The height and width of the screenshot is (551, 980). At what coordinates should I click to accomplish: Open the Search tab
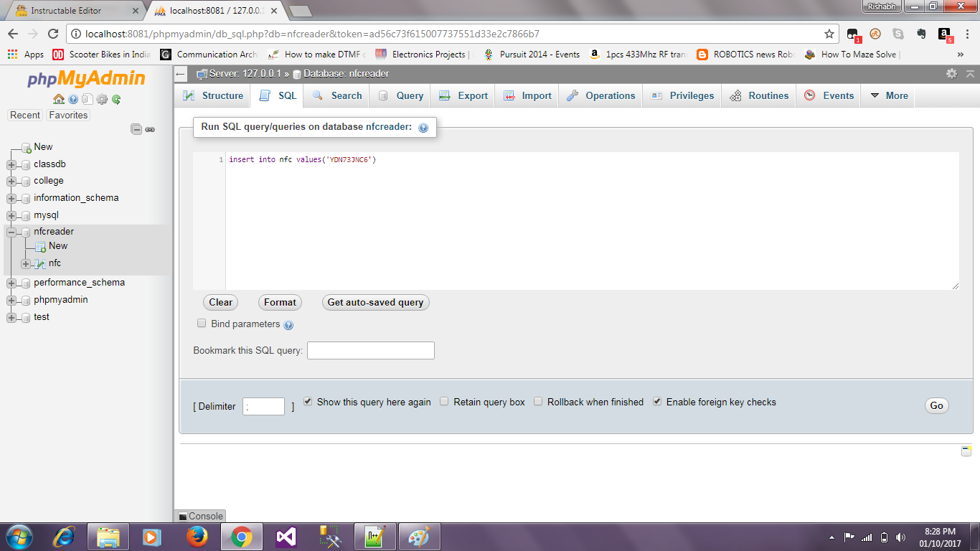336,95
